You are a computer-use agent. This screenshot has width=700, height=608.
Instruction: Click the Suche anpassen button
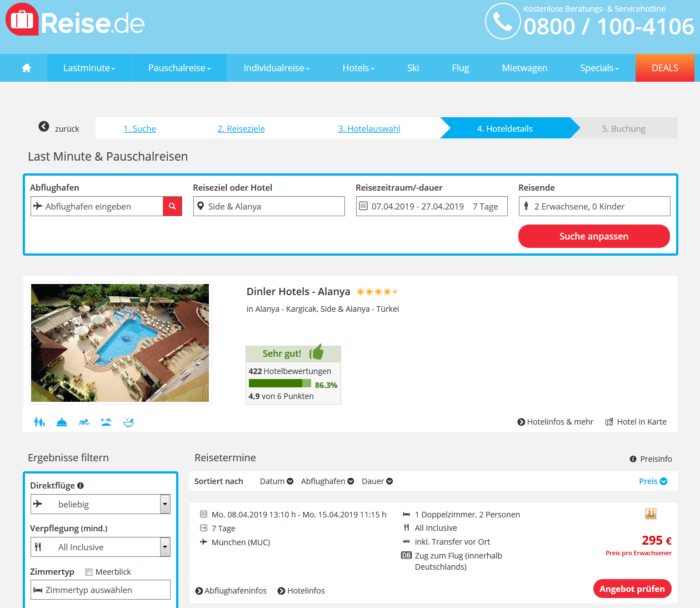point(594,236)
